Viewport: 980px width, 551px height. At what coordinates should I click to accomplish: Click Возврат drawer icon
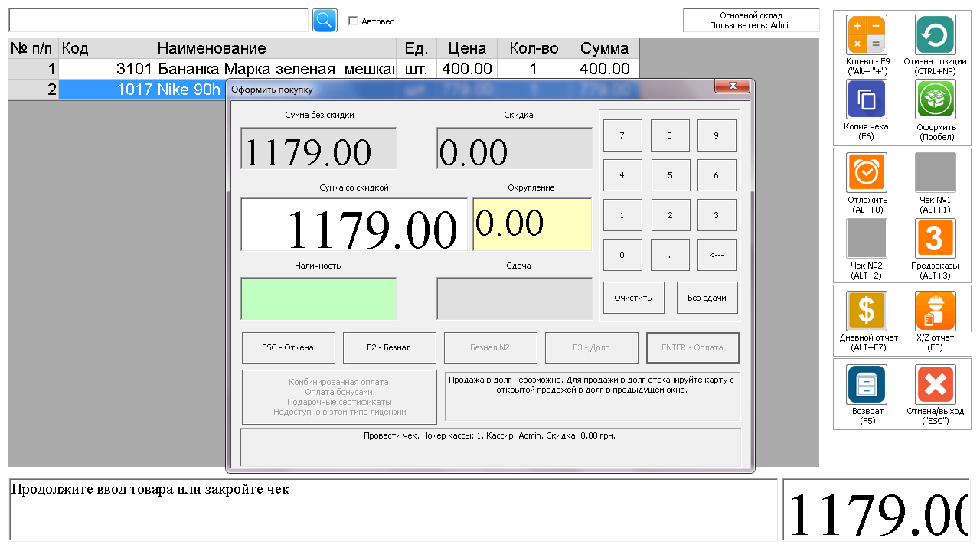866,384
